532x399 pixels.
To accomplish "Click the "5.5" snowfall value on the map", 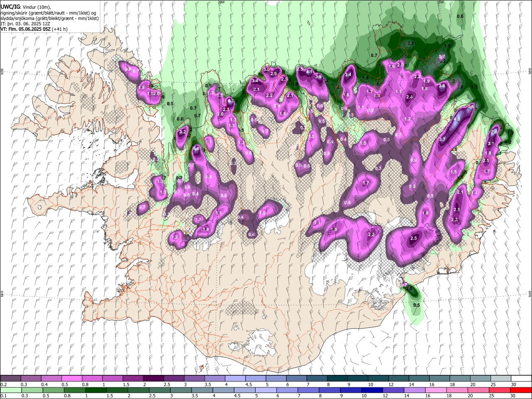I will coord(495,132).
